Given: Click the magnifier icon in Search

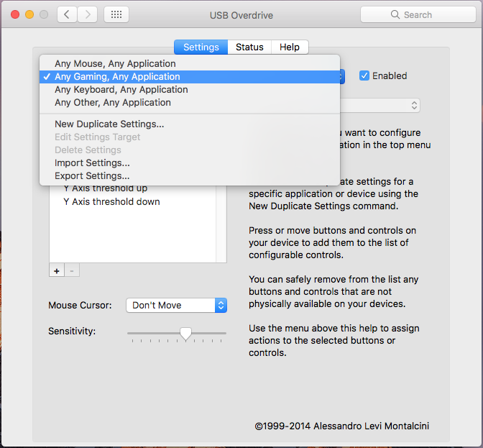Looking at the screenshot, I should (395, 14).
